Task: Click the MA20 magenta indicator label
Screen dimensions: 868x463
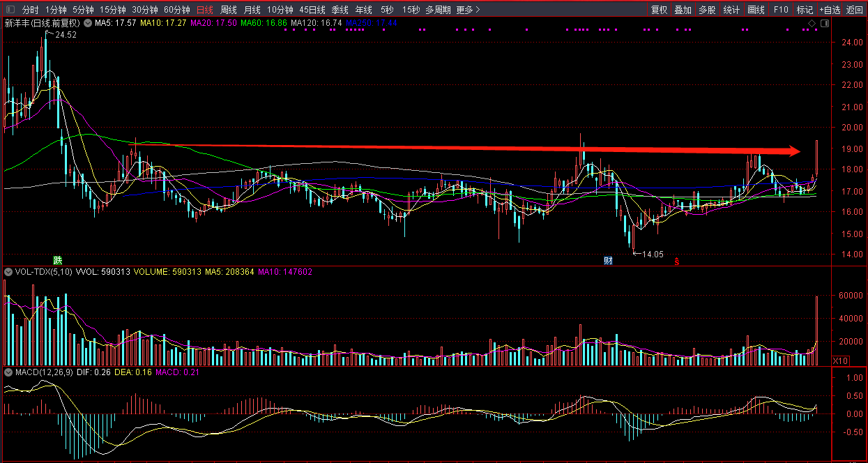Action: click(x=213, y=23)
